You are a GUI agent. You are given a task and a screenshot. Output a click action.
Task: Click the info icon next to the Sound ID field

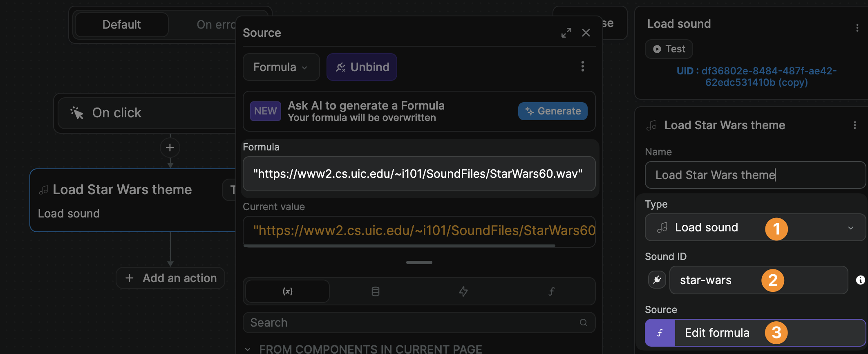(x=860, y=280)
